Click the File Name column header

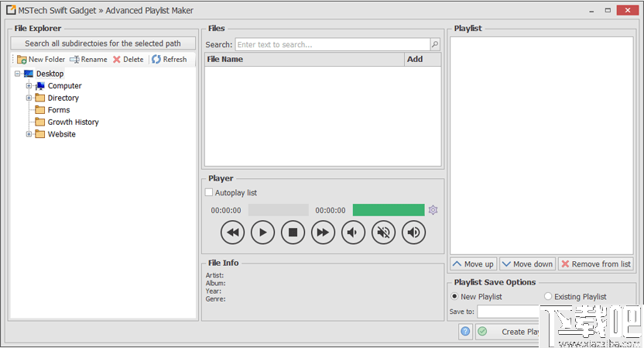coord(304,59)
